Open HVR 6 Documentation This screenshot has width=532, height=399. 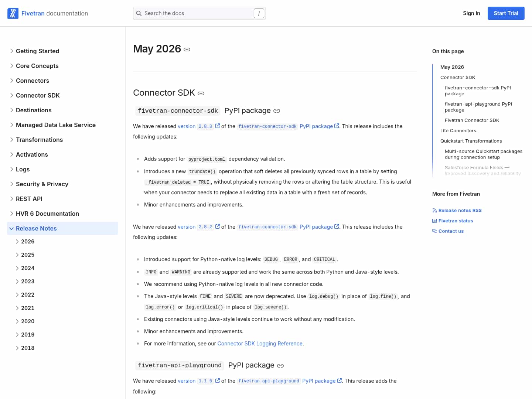coord(47,214)
